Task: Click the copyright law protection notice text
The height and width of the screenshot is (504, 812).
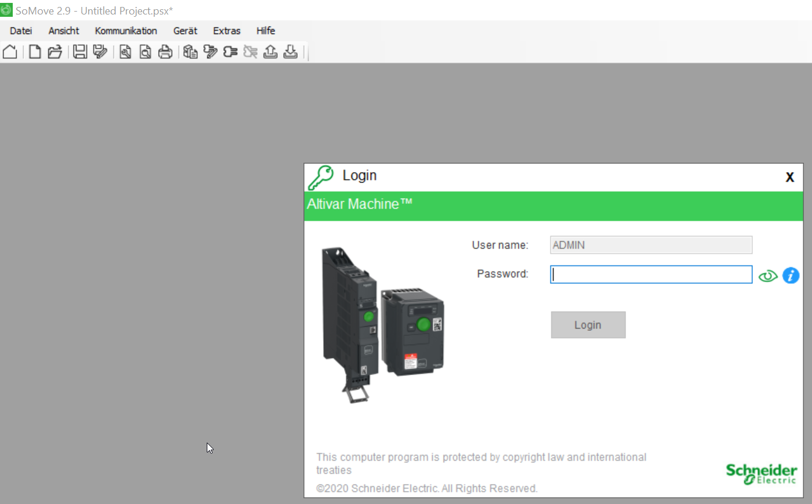Action: point(481,463)
